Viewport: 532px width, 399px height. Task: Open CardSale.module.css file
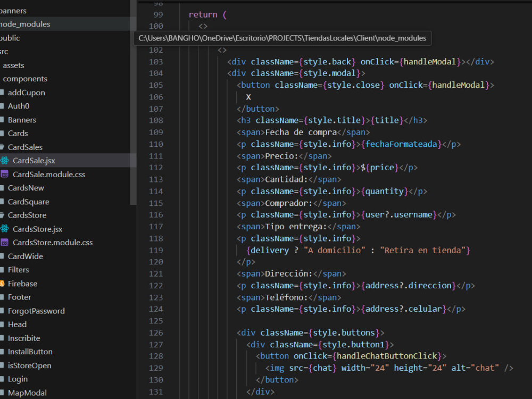click(x=49, y=174)
